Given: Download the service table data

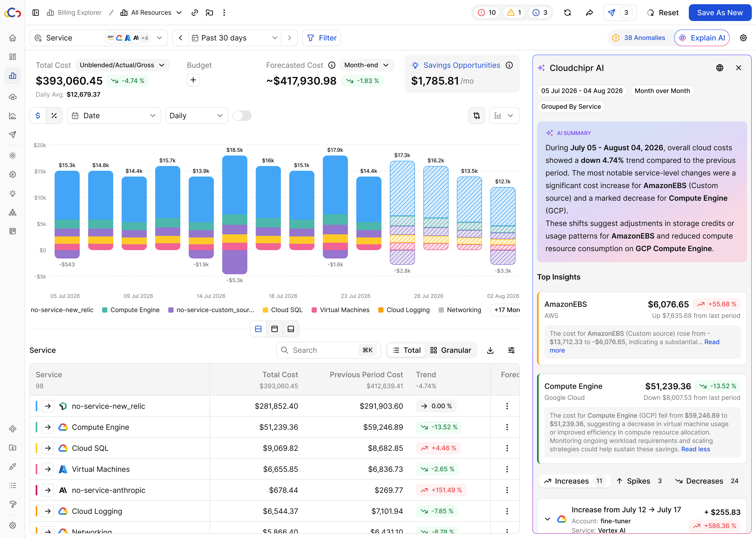Looking at the screenshot, I should point(490,350).
